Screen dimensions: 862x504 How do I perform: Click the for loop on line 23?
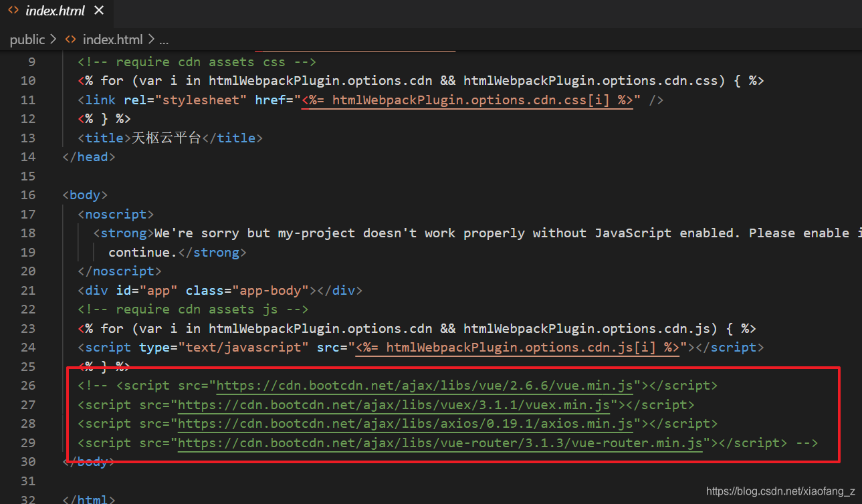coord(417,328)
